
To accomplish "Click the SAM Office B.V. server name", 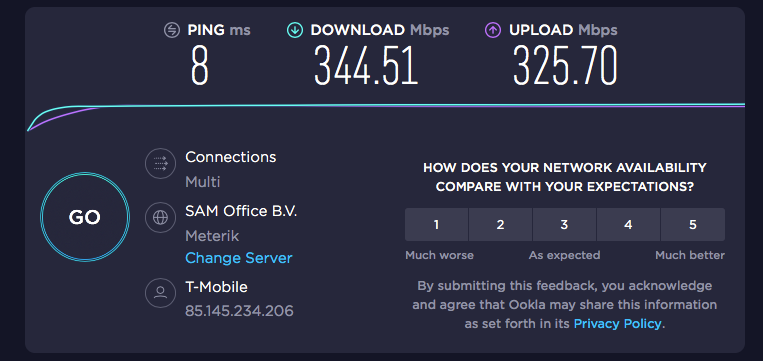I will (241, 211).
